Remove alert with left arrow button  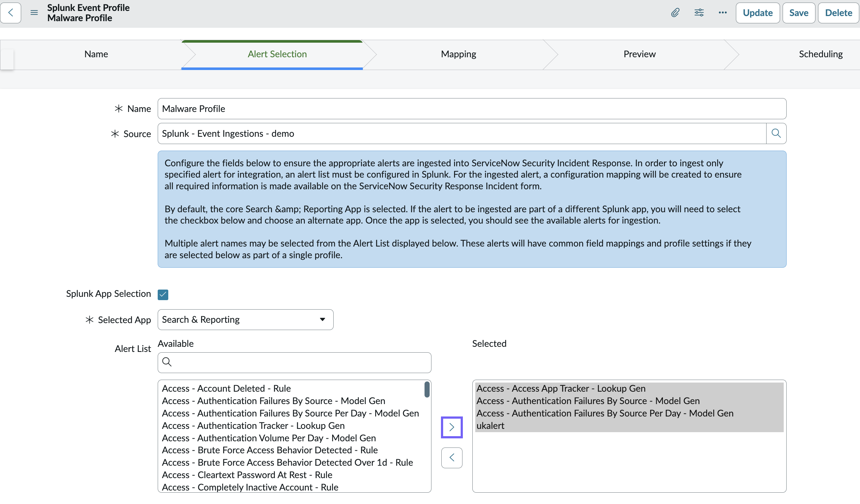[x=452, y=458]
